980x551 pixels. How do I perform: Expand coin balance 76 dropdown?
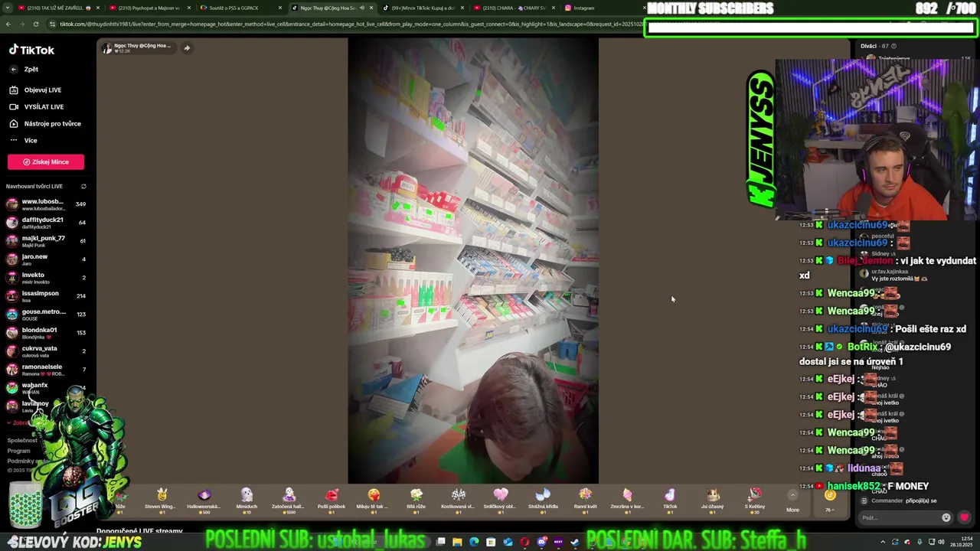pyautogui.click(x=830, y=500)
